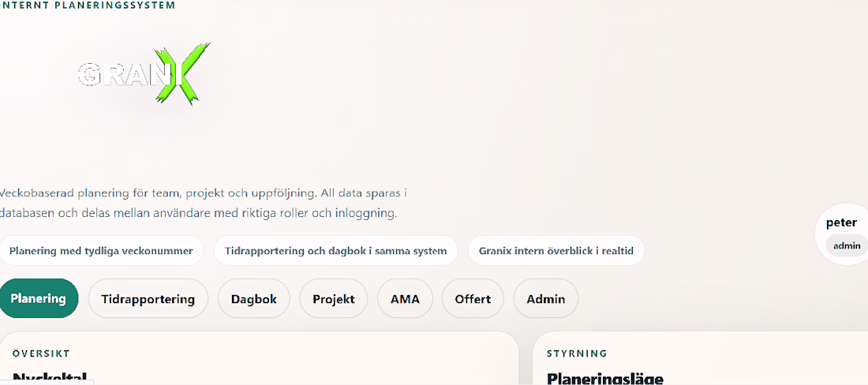Click the 'Tidrapportering och dagbok i samma system' chip
Viewport: 868px width, 385px height.
335,251
